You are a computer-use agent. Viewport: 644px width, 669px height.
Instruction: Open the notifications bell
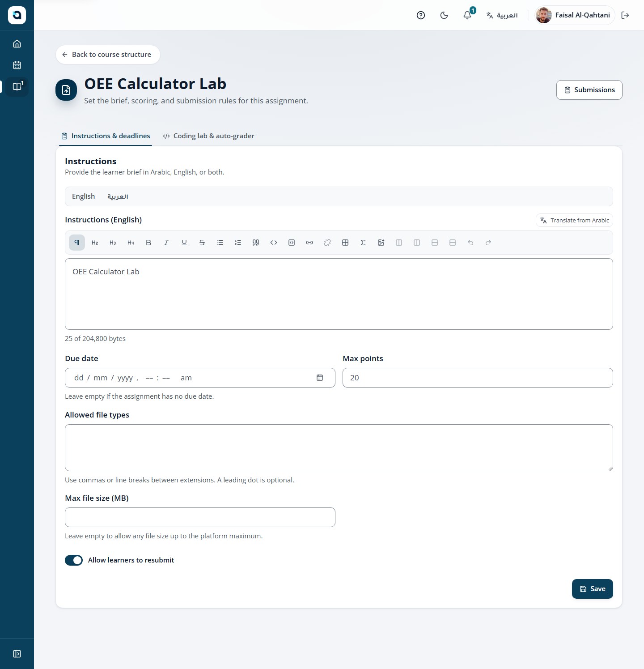(x=467, y=15)
